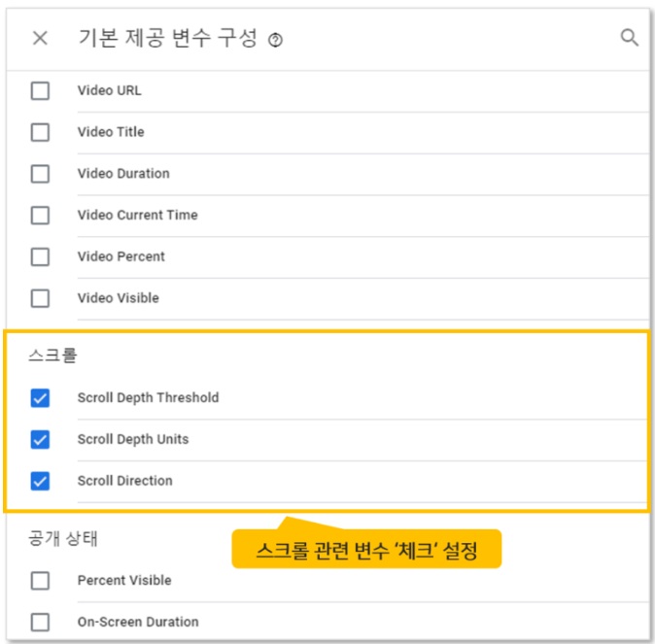Check the Video Percent box
Screen dimensions: 655x644
click(40, 256)
